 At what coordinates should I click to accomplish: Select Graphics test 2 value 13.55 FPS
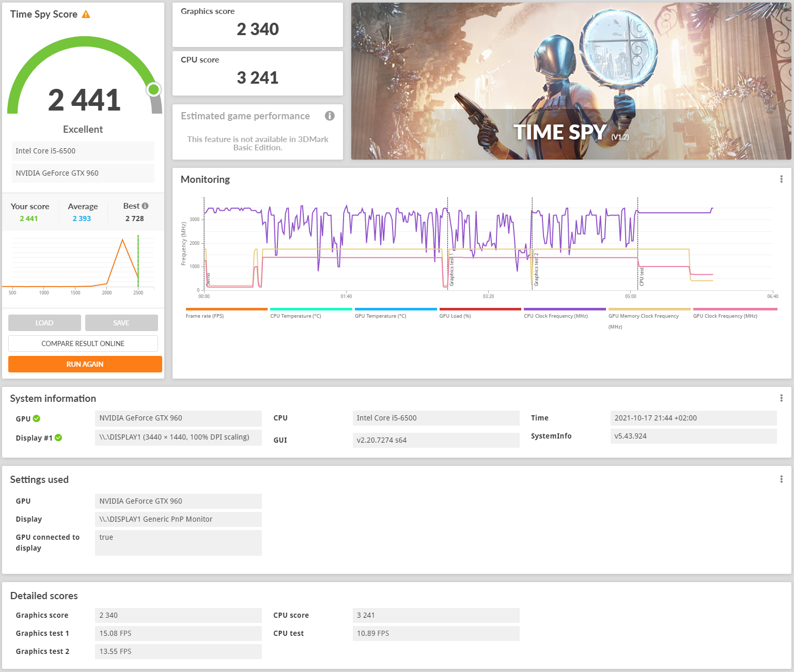[178, 651]
